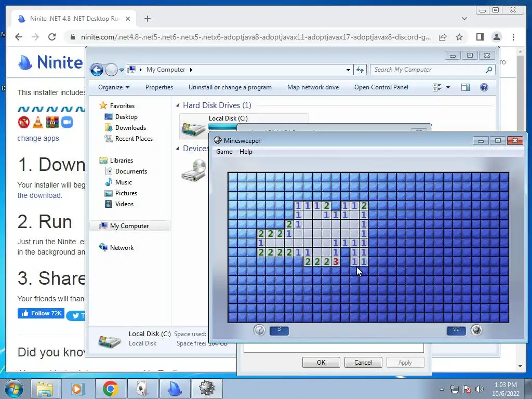This screenshot has width=532, height=399.
Task: Click Map network drive
Action: coord(313,87)
